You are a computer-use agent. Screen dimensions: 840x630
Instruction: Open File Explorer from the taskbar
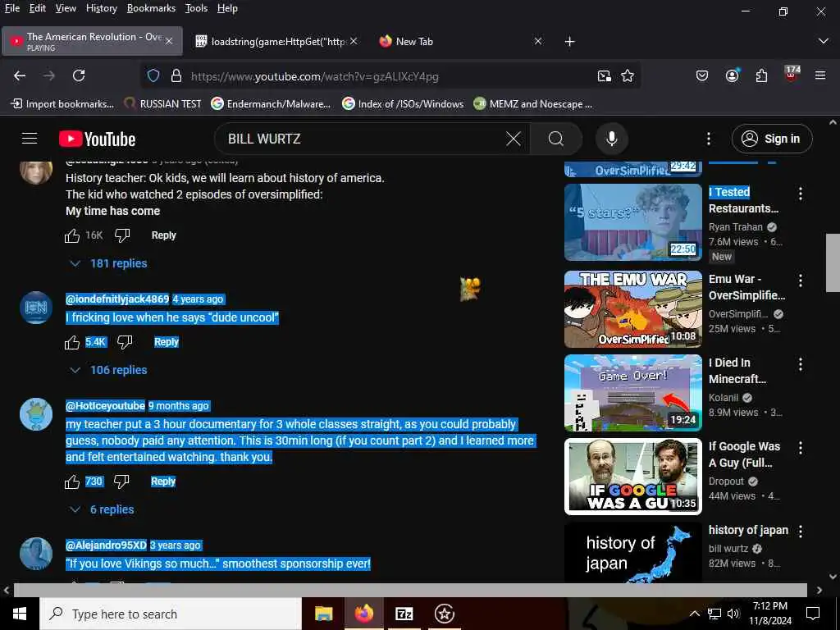[x=323, y=614]
